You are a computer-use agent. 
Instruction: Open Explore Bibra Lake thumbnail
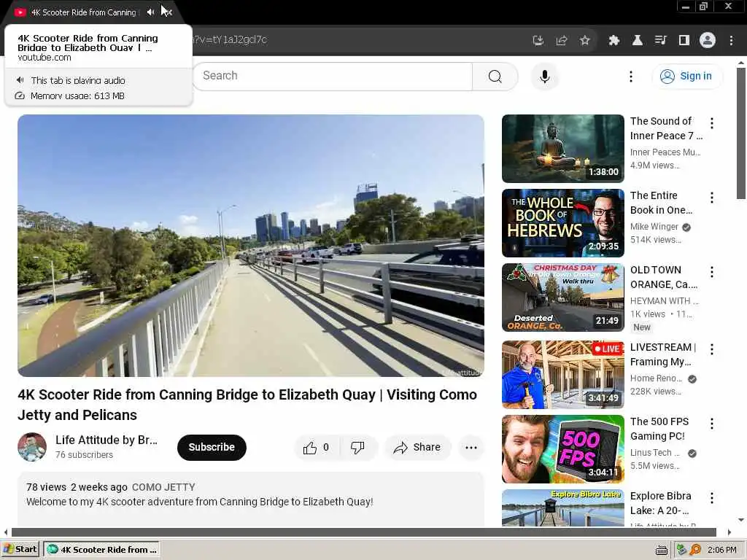[562, 507]
